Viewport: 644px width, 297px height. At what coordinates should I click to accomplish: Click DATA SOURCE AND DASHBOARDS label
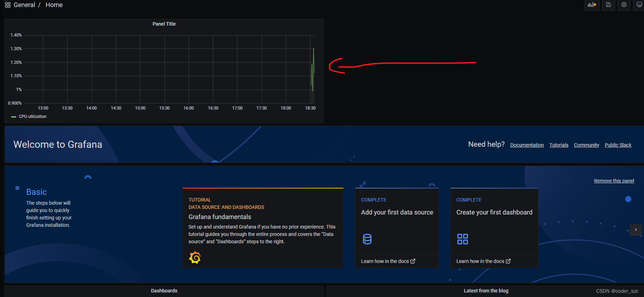pyautogui.click(x=226, y=207)
